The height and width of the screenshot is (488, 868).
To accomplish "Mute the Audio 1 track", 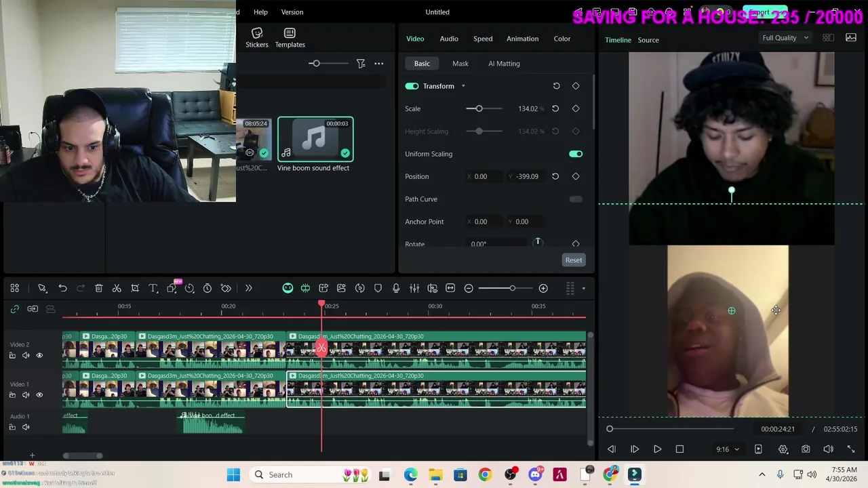I will pyautogui.click(x=26, y=428).
